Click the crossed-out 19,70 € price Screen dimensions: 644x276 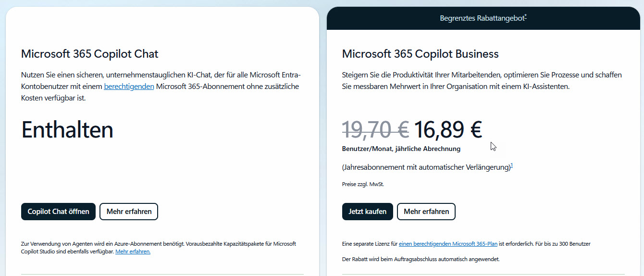coord(375,129)
